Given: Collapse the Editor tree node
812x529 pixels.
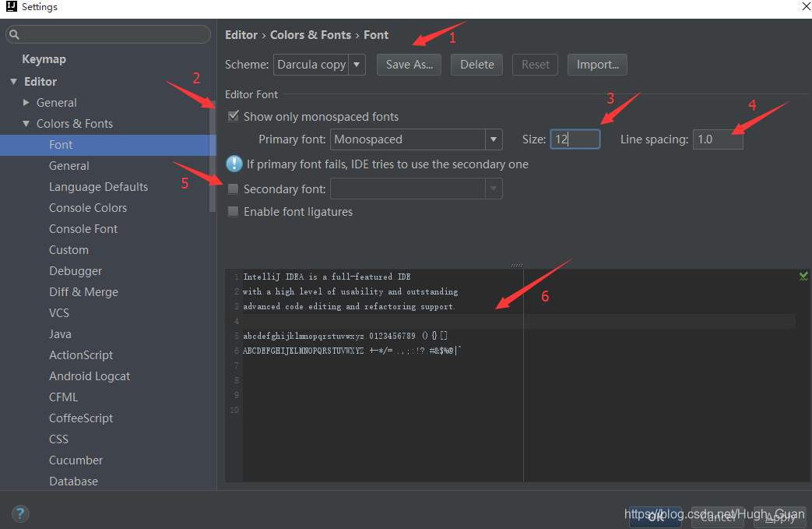Looking at the screenshot, I should pyautogui.click(x=13, y=82).
